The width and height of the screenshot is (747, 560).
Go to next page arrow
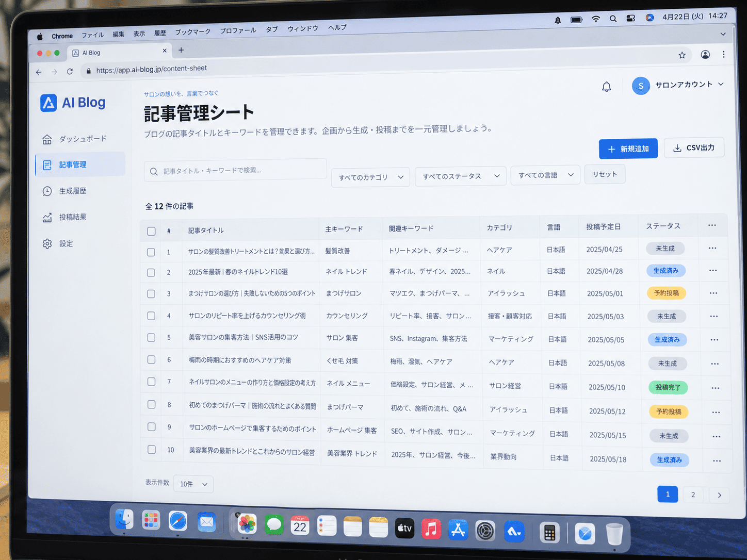[719, 495]
